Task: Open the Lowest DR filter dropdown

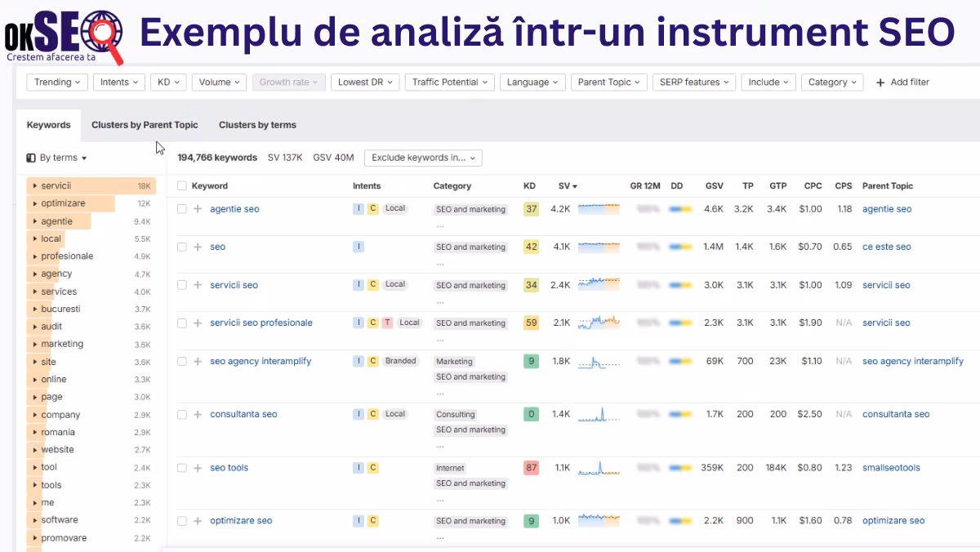Action: pos(365,82)
